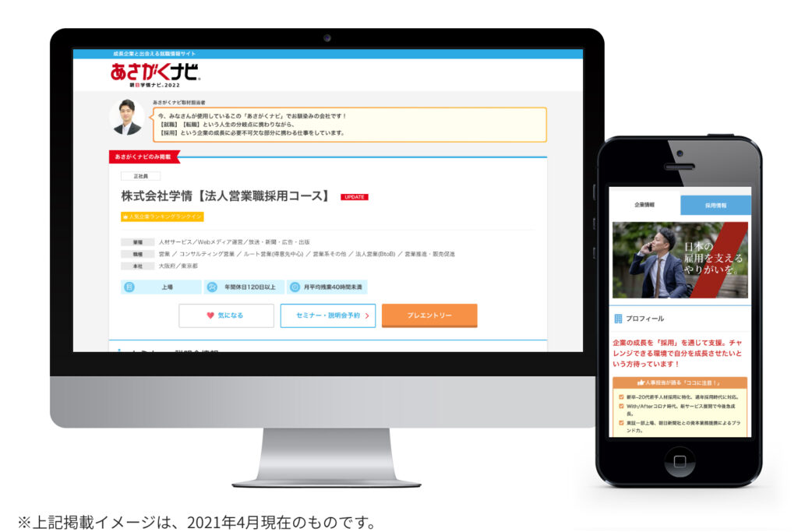
Task: Switch to the 企業情報 tab on phone
Action: [644, 205]
